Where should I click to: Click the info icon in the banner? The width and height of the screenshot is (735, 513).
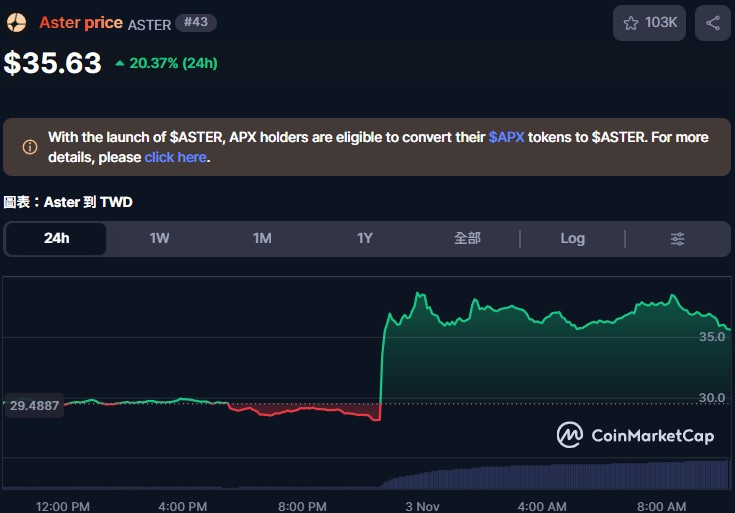pos(30,147)
